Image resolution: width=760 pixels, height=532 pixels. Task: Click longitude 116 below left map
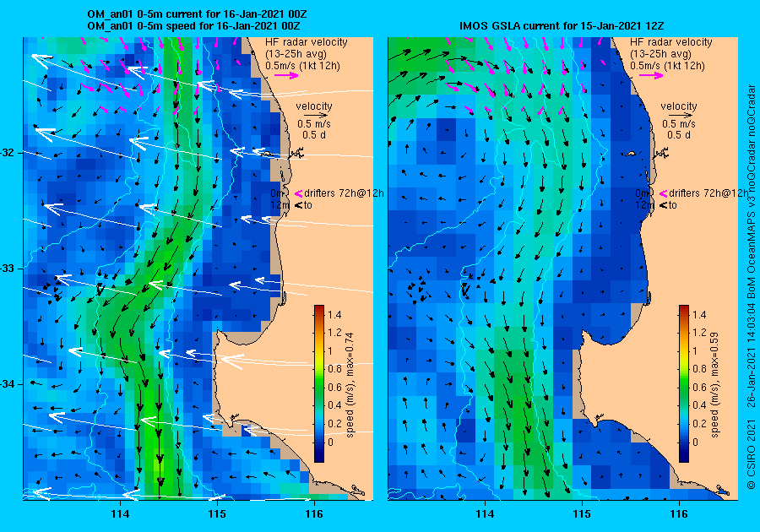pos(314,514)
